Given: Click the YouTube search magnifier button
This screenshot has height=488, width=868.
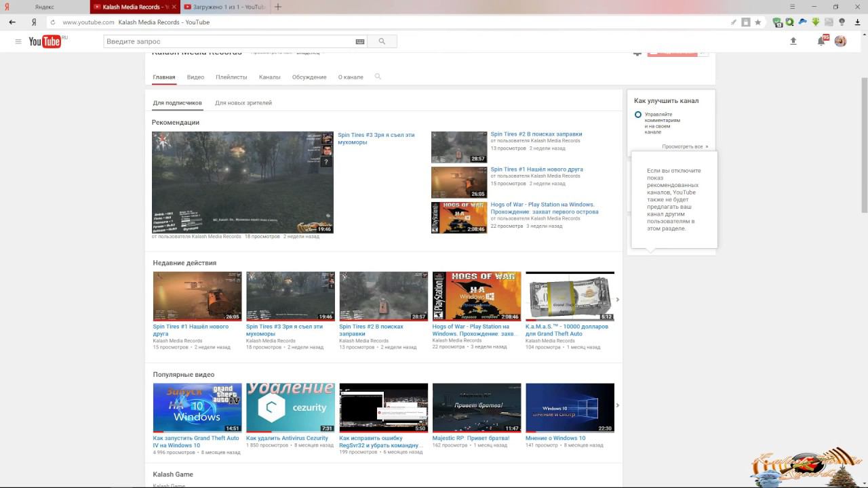Looking at the screenshot, I should click(382, 42).
